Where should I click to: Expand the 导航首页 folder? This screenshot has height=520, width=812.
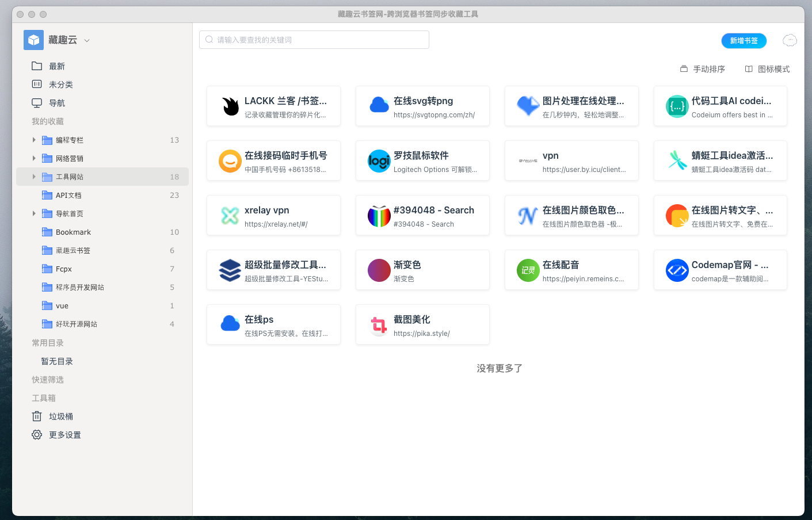tap(35, 213)
